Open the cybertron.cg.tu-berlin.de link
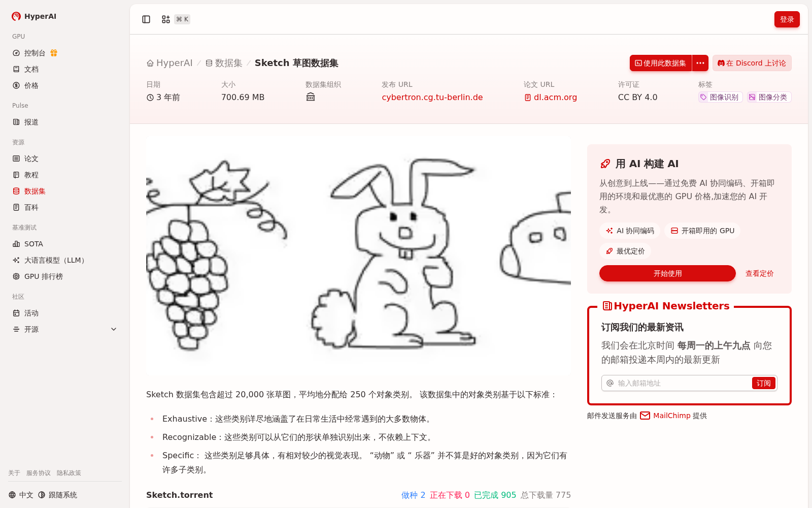Image resolution: width=812 pixels, height=508 pixels. point(432,98)
